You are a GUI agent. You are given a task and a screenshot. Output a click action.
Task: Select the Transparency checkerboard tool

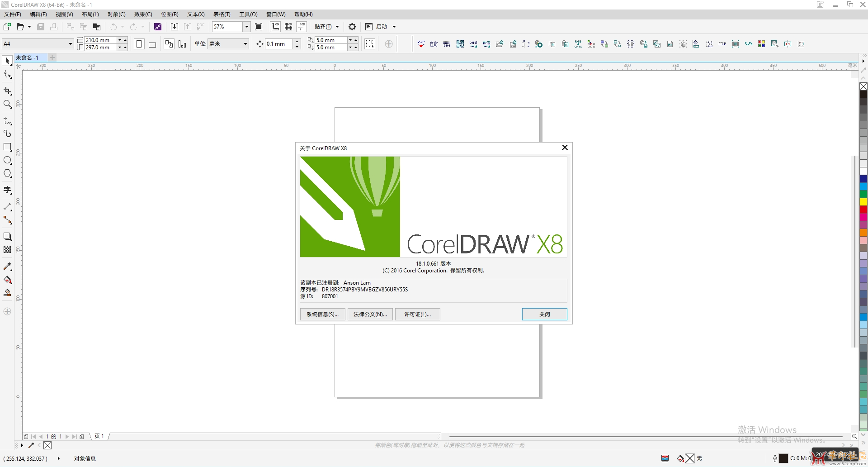(7, 250)
